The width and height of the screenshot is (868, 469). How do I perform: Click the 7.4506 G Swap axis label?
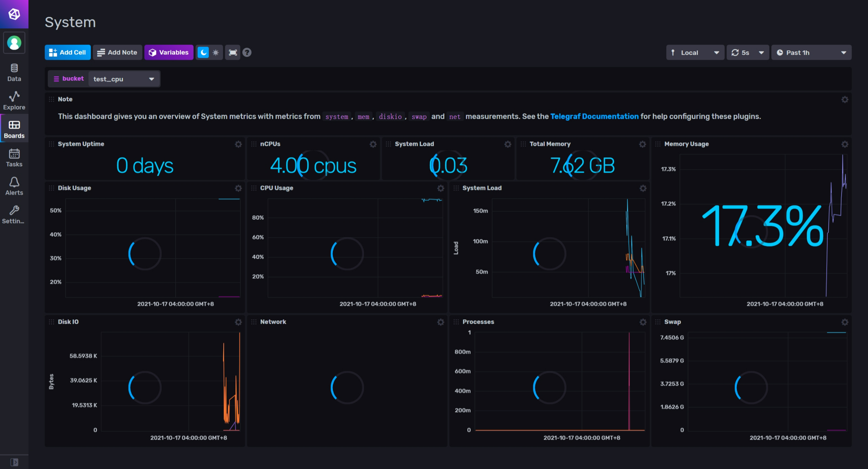pyautogui.click(x=672, y=338)
